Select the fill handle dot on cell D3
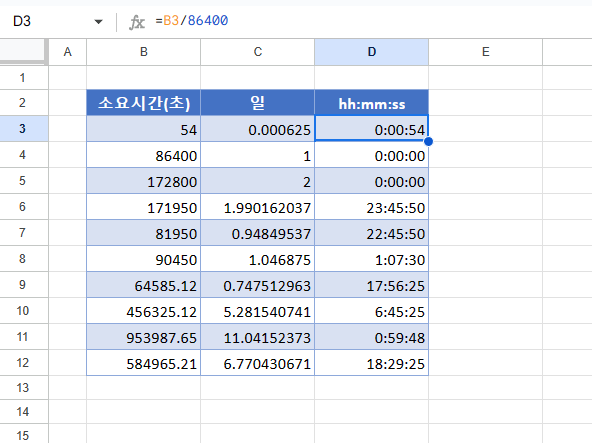The width and height of the screenshot is (592, 443). point(428,141)
